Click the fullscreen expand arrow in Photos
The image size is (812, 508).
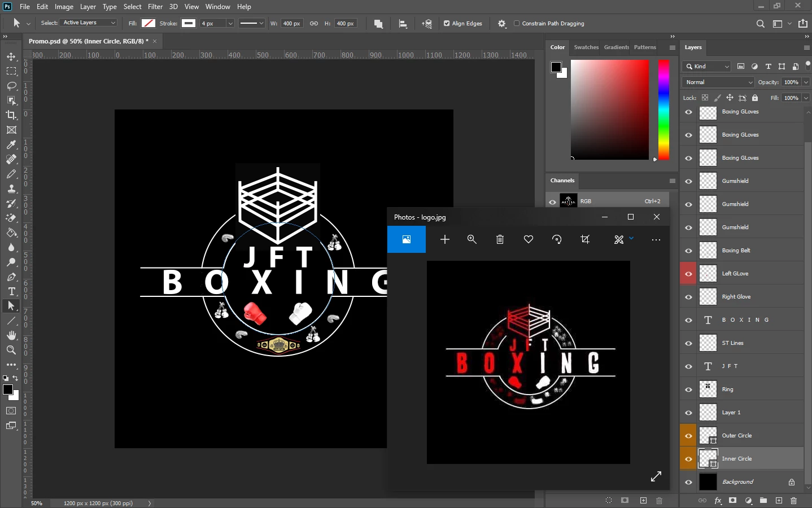(656, 476)
